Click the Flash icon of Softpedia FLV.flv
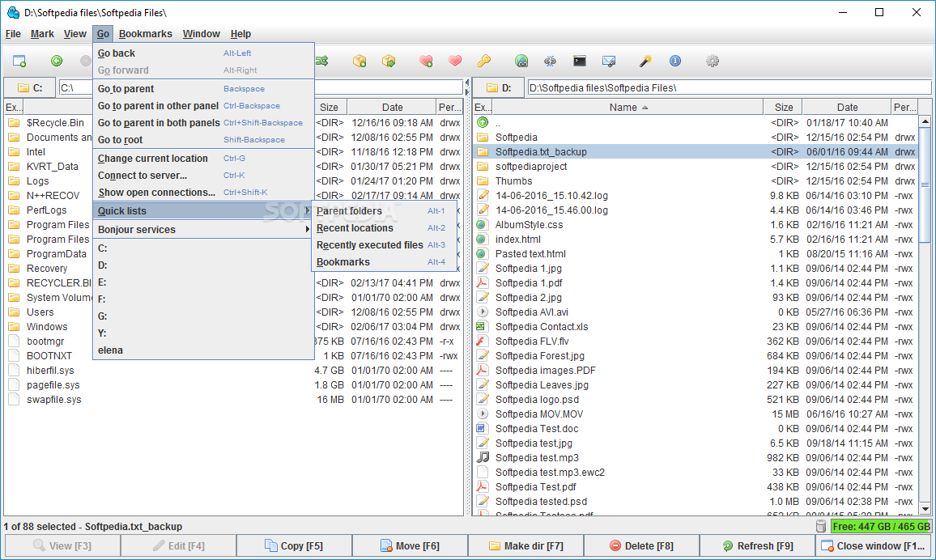 tap(481, 342)
